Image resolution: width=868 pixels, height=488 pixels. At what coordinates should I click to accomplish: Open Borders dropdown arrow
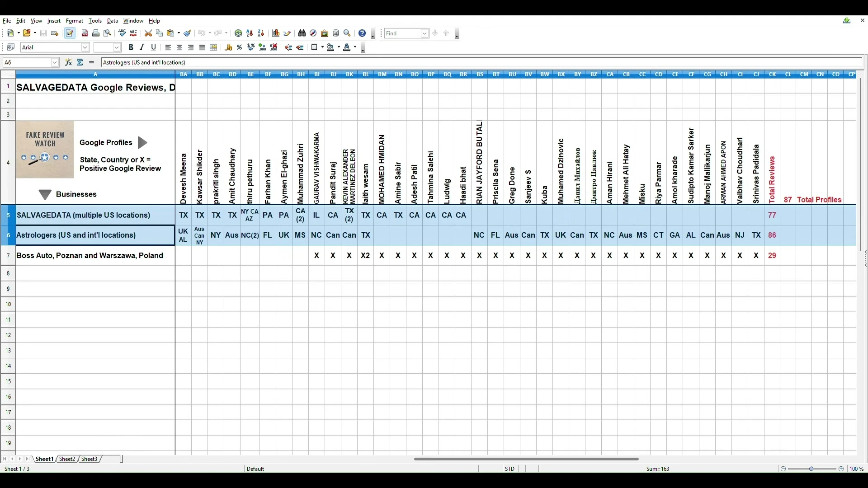point(322,47)
